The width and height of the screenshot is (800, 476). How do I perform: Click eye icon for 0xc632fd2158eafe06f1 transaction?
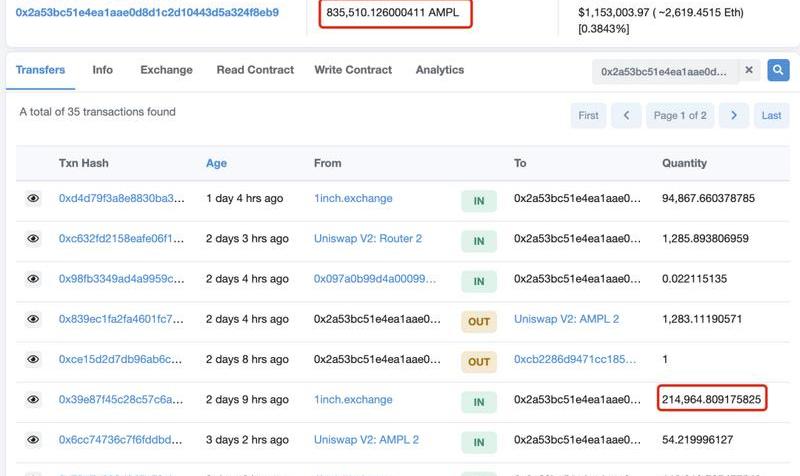33,239
